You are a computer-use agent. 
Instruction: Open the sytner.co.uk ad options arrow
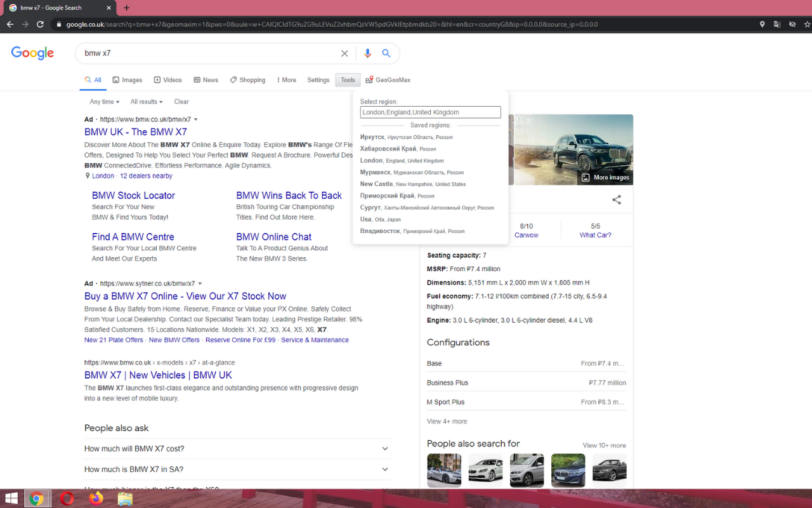coord(200,284)
